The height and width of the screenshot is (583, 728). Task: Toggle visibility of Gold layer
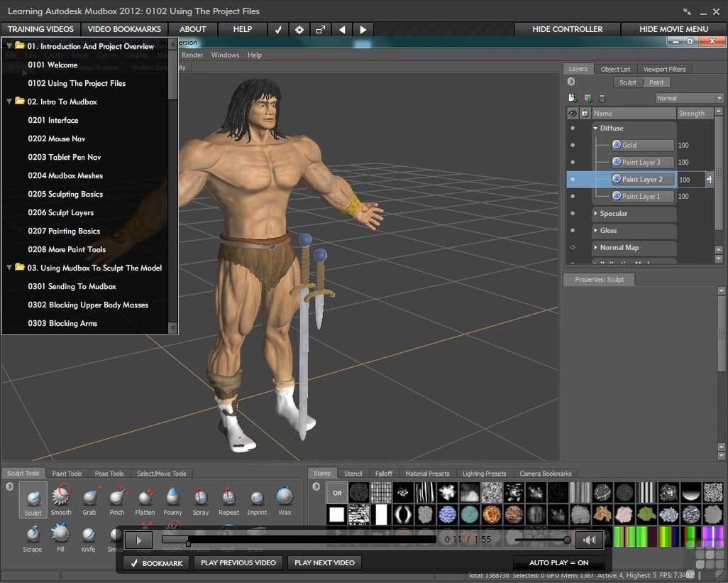(x=573, y=145)
